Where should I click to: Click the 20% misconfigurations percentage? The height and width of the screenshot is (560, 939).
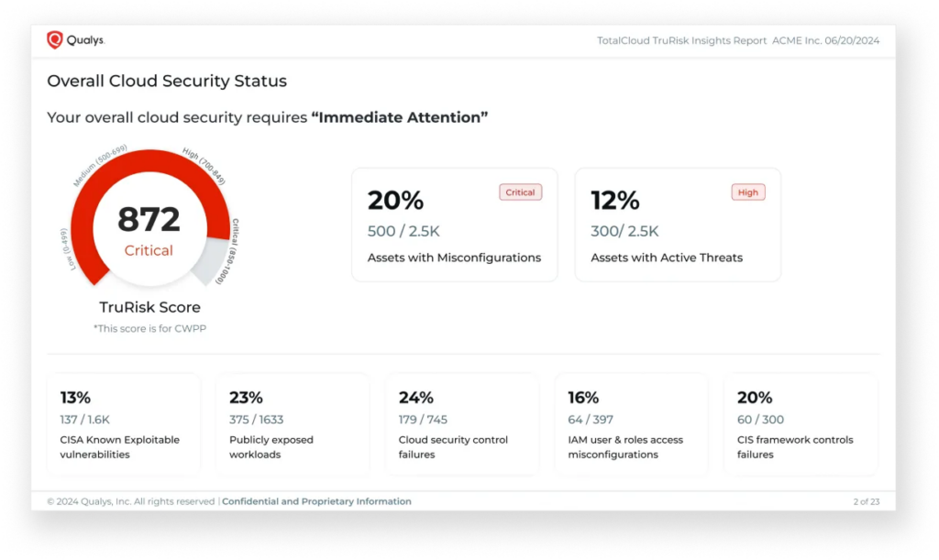[x=395, y=201]
